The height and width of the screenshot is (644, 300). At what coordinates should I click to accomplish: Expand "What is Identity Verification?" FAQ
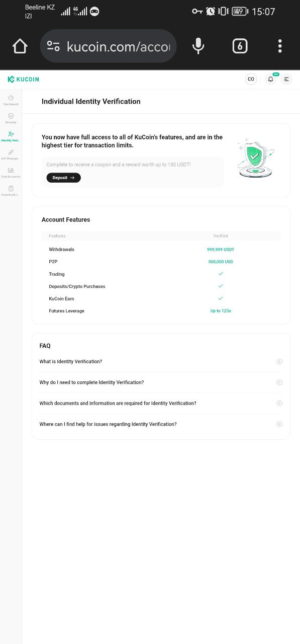click(x=161, y=361)
